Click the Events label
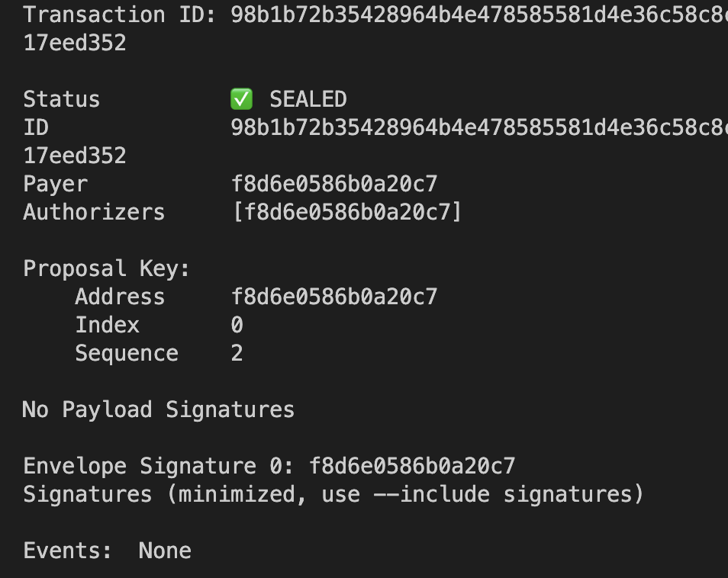The image size is (728, 578). [68, 551]
